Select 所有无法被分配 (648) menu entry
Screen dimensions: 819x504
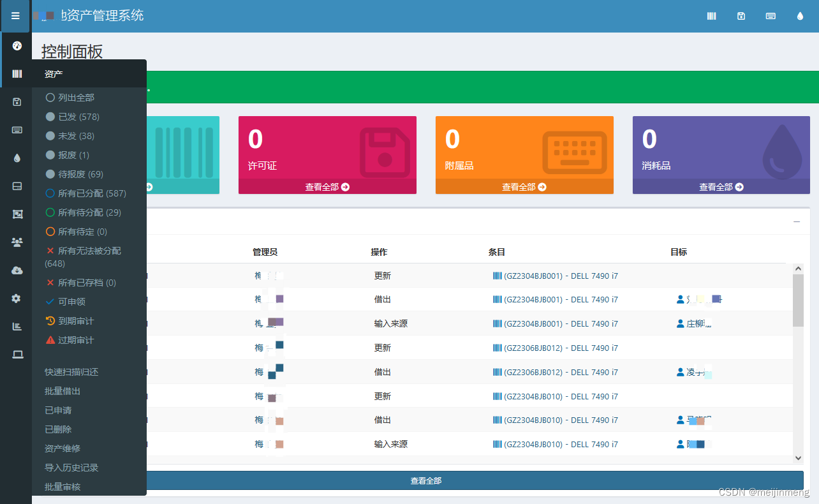click(x=84, y=257)
